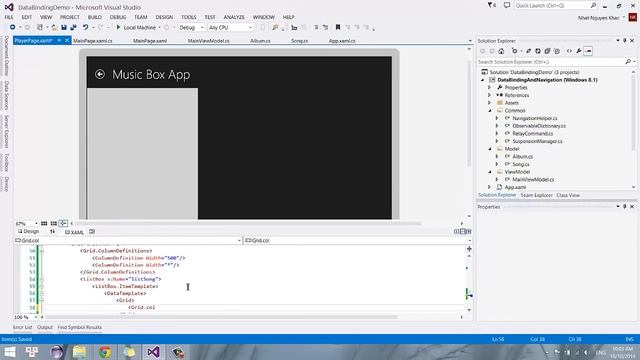Toggle the designer snap grid icon

[x=44, y=224]
